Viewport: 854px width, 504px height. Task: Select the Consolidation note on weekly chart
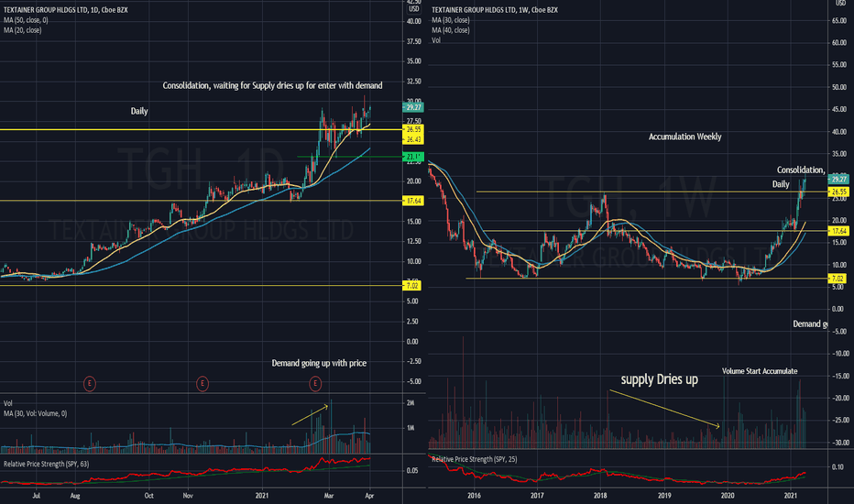801,170
